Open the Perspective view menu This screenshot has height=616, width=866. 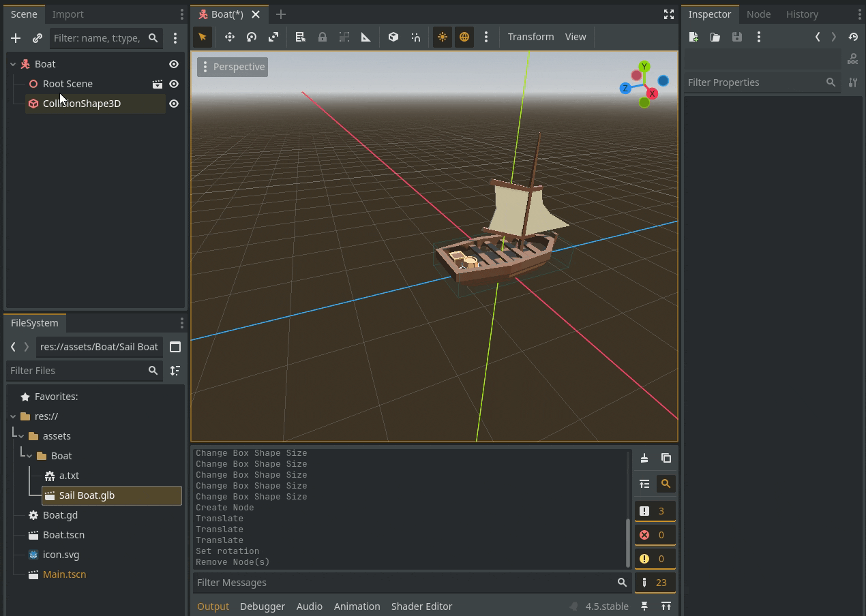(233, 67)
